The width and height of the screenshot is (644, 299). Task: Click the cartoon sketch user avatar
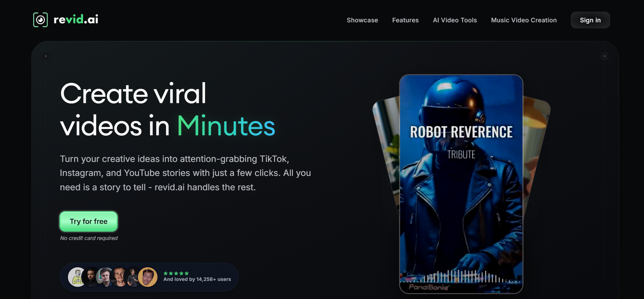76,277
